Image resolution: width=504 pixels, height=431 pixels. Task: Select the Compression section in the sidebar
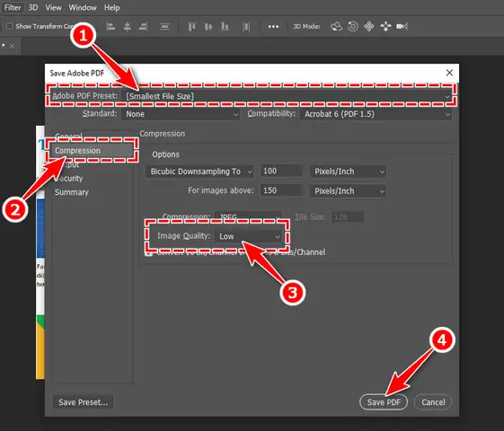(x=92, y=150)
